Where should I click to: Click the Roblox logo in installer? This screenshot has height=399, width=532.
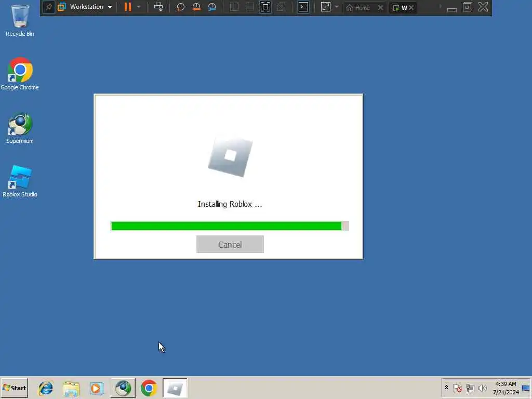pos(230,156)
